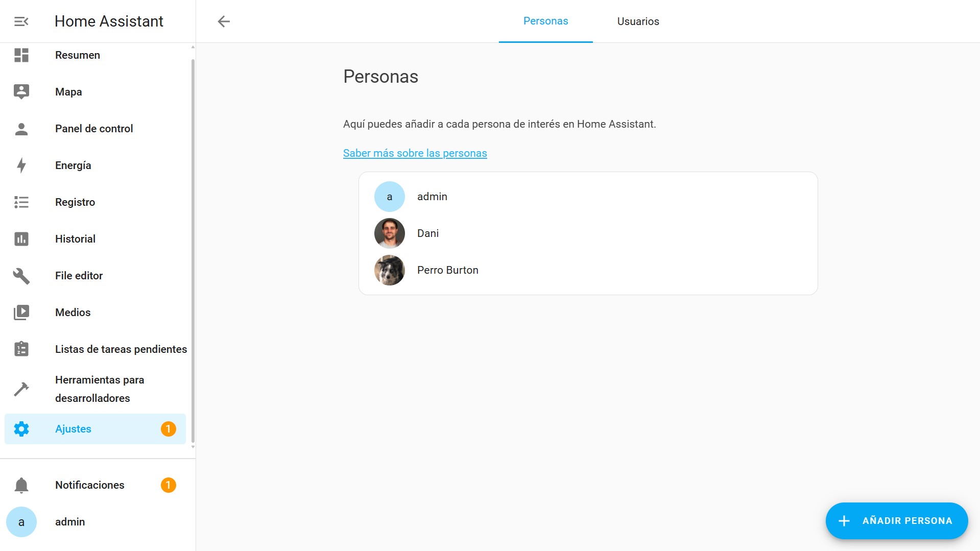The image size is (980, 551).
Task: Collapse the sidebar with the menu icon
Action: [x=21, y=21]
